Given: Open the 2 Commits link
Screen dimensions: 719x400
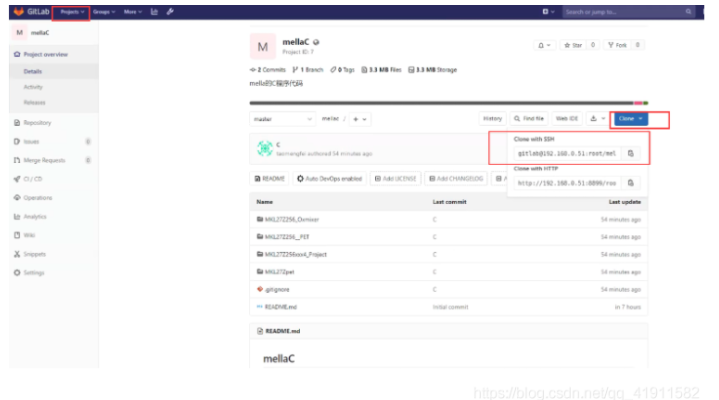Looking at the screenshot, I should coord(268,70).
